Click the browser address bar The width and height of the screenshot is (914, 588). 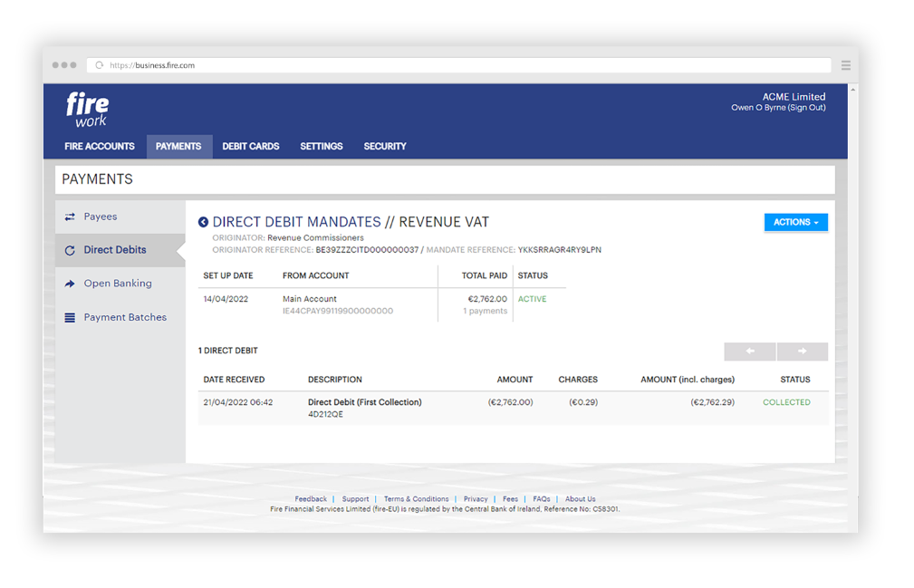362,64
